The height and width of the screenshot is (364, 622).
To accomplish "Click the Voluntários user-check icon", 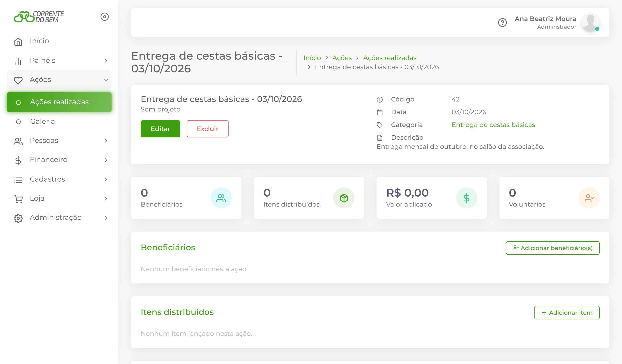I will tap(589, 198).
